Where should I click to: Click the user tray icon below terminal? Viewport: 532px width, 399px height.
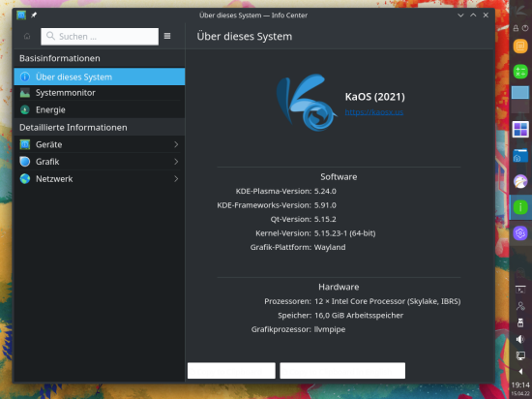point(520,306)
